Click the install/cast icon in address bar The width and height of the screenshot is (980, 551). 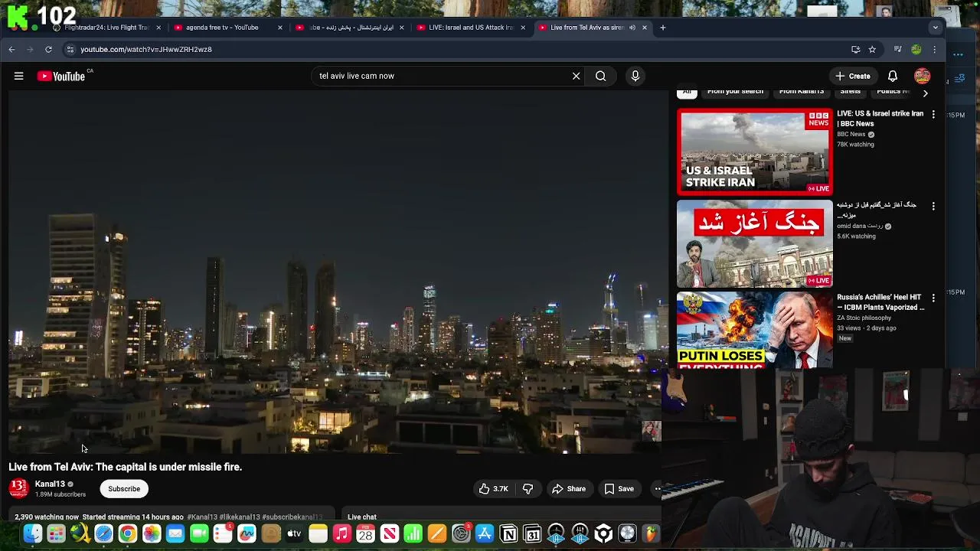855,49
